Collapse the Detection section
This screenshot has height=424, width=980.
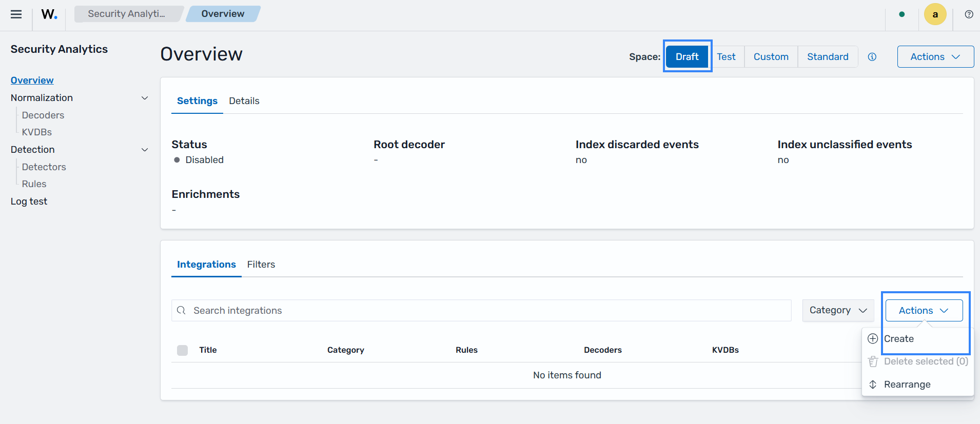point(145,150)
